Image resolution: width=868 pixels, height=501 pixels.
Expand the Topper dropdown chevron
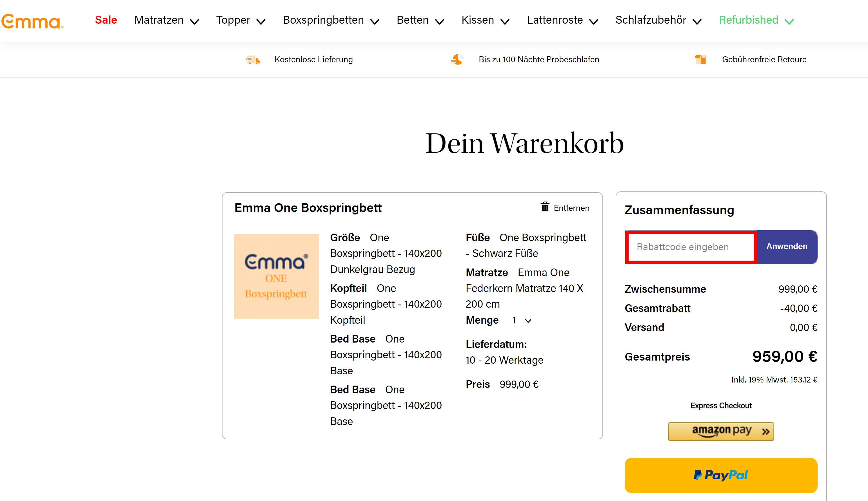pos(261,22)
